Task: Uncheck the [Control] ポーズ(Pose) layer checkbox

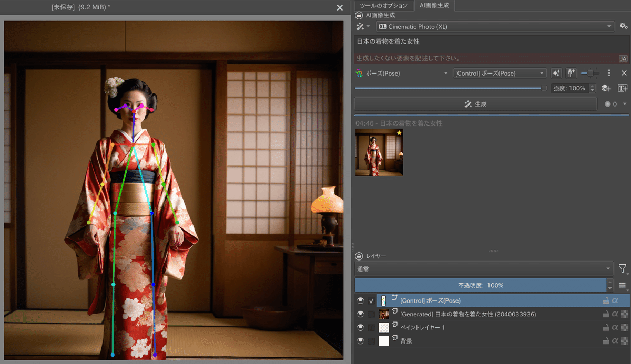Action: [x=371, y=300]
